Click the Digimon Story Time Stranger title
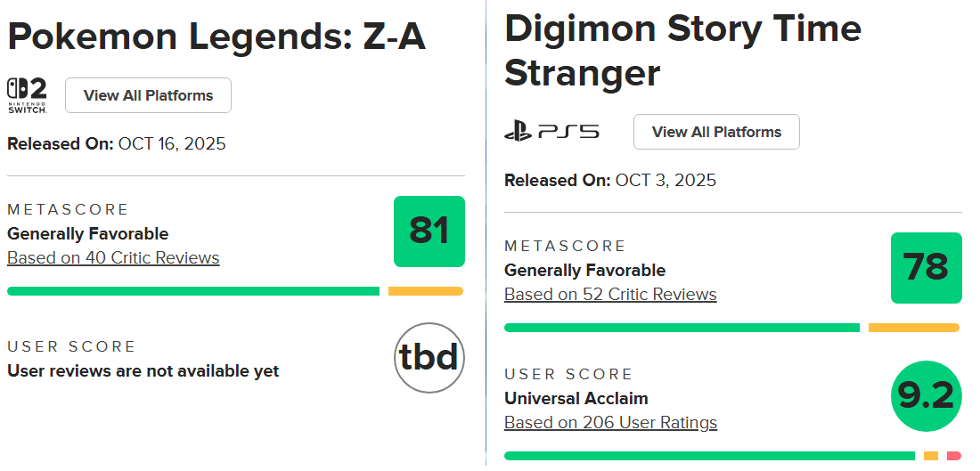Viewport: 980px width, 471px height. 682,52
